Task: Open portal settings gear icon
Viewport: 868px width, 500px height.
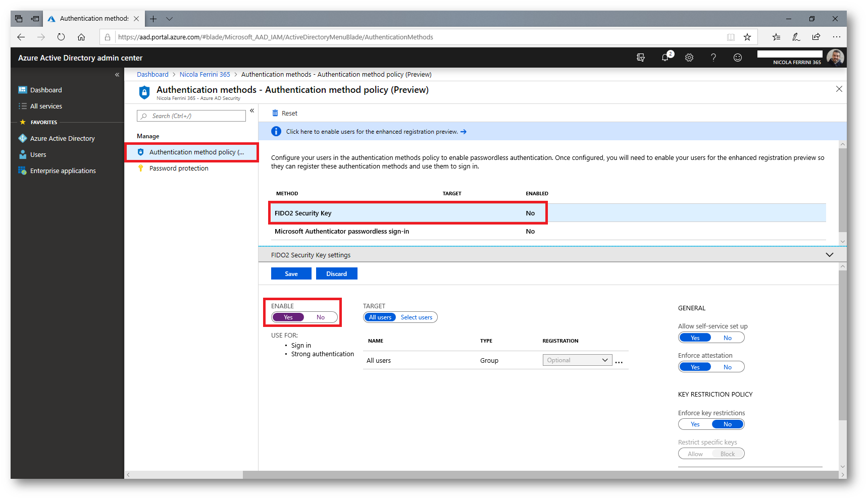Action: pos(689,58)
